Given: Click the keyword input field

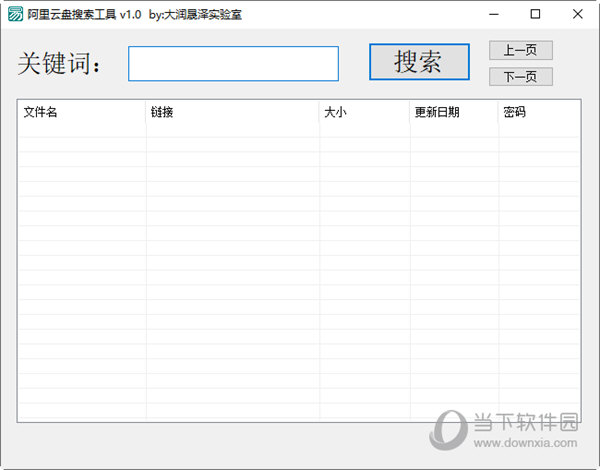Looking at the screenshot, I should [x=233, y=64].
